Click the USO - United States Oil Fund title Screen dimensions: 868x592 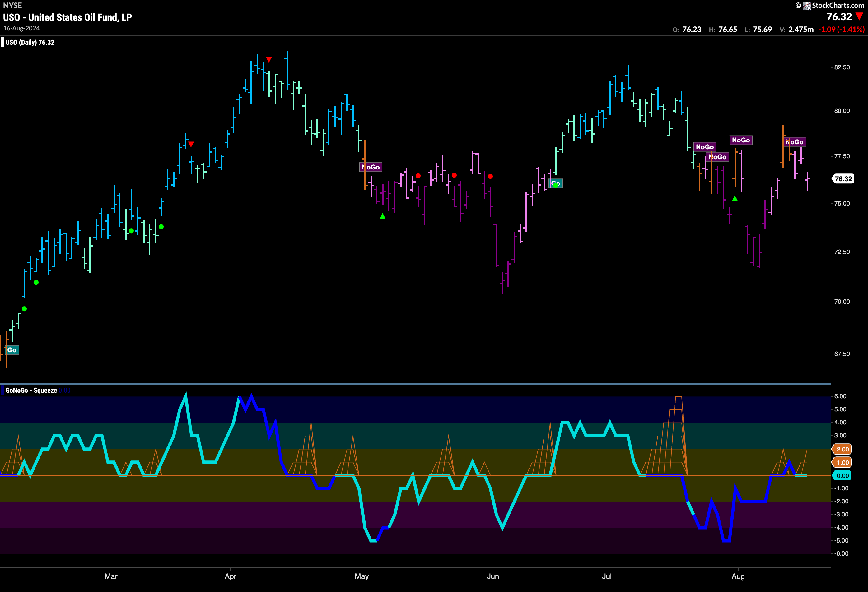(x=68, y=17)
